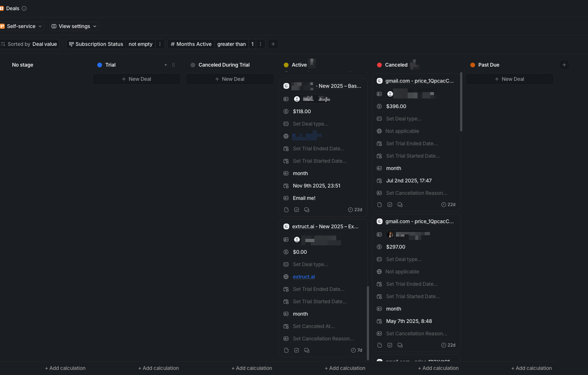This screenshot has width=588, height=375.
Task: Open the Self-service view dropdown
Action: point(21,26)
